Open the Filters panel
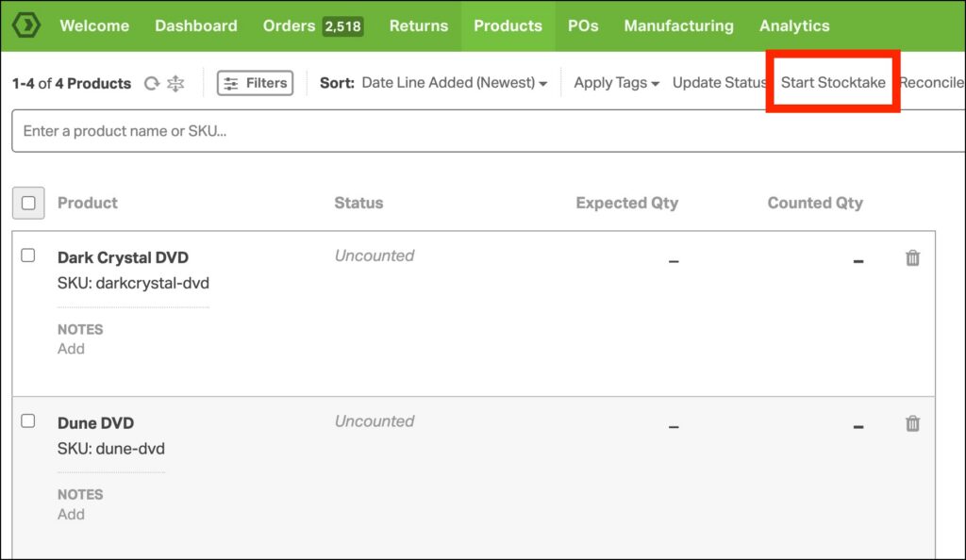 click(255, 83)
